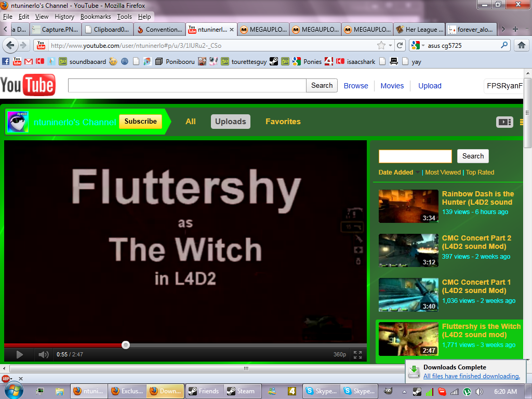Click the YouTube logo
This screenshot has width=532, height=399.
28,85
